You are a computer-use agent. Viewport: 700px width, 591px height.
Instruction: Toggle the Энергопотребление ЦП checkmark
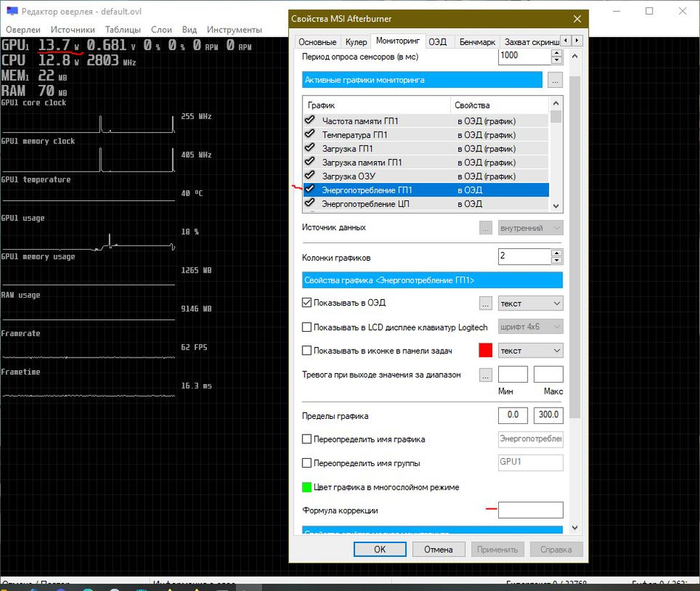(x=310, y=203)
